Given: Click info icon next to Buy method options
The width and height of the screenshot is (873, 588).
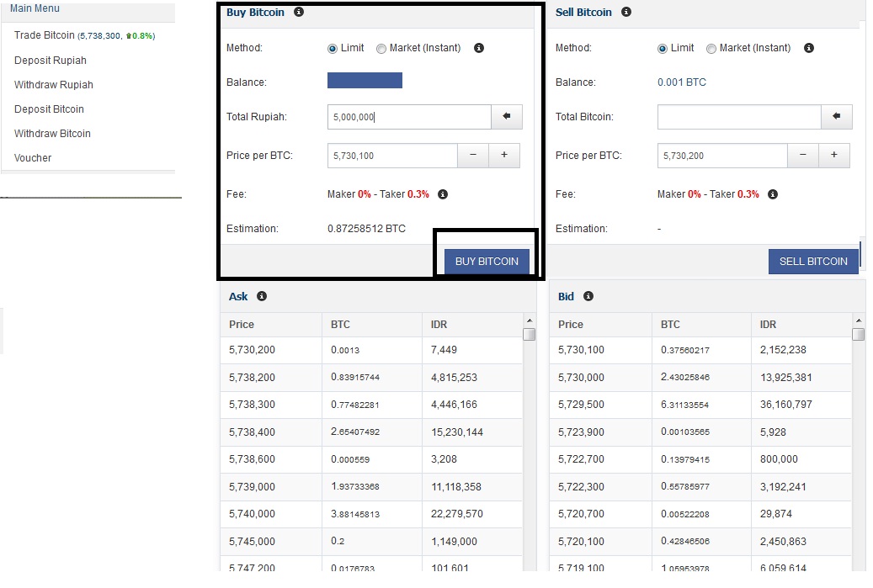Looking at the screenshot, I should [x=479, y=48].
